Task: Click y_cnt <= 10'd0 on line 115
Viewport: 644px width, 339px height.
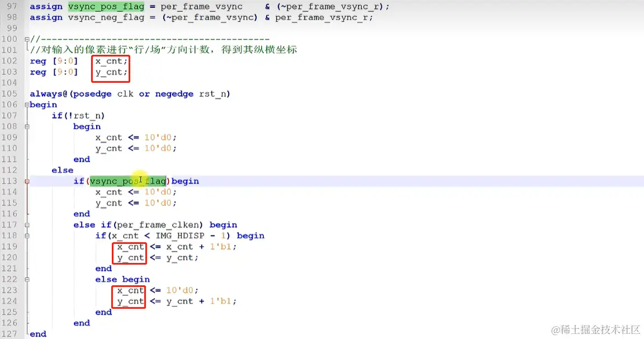Action: coord(136,203)
